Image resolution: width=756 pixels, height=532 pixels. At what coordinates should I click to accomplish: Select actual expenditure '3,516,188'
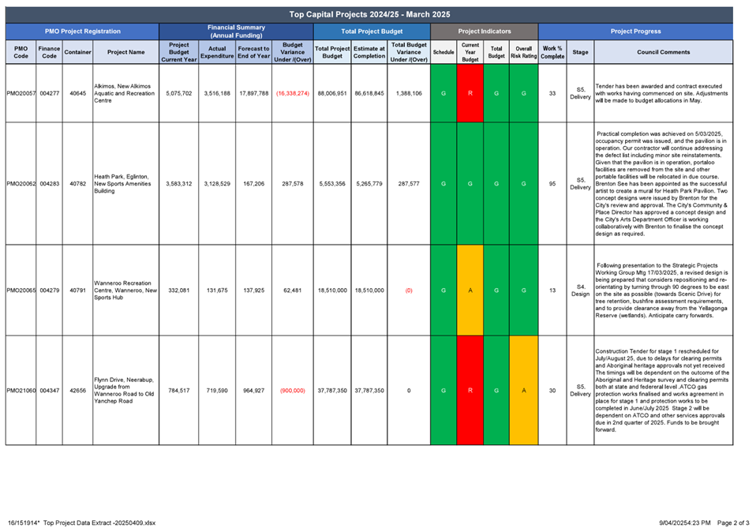pyautogui.click(x=217, y=94)
